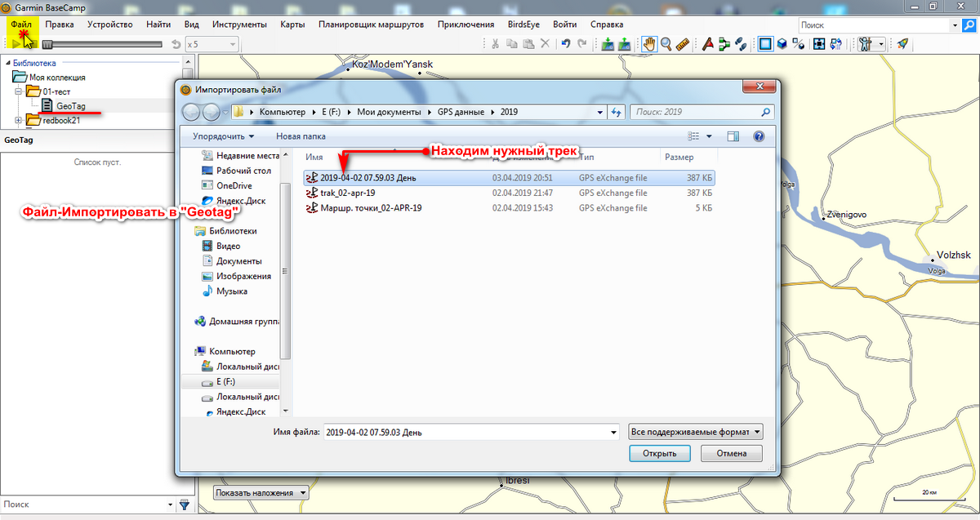Click the Forward arrow in import dialog
This screenshot has width=980, height=520.
211,112
